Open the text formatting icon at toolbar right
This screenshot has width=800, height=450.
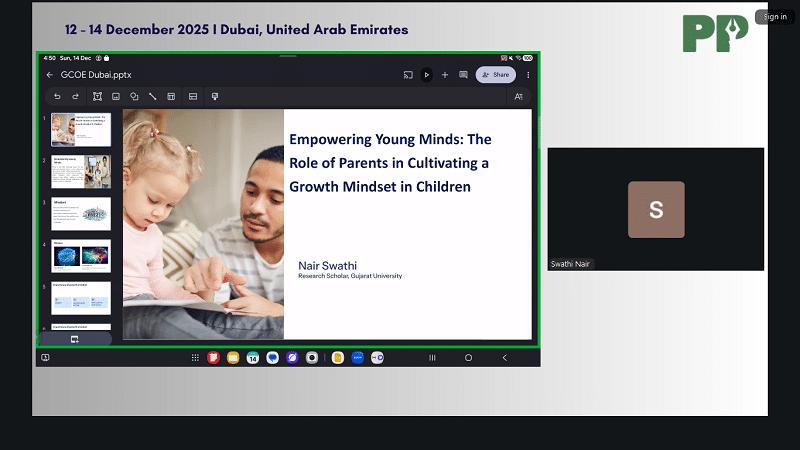(x=518, y=96)
